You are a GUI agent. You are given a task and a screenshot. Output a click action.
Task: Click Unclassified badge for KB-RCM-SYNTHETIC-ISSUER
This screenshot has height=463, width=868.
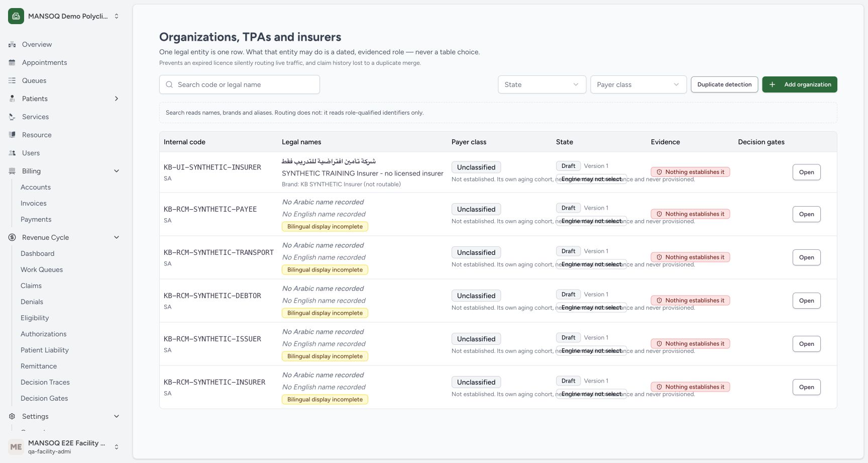click(476, 339)
